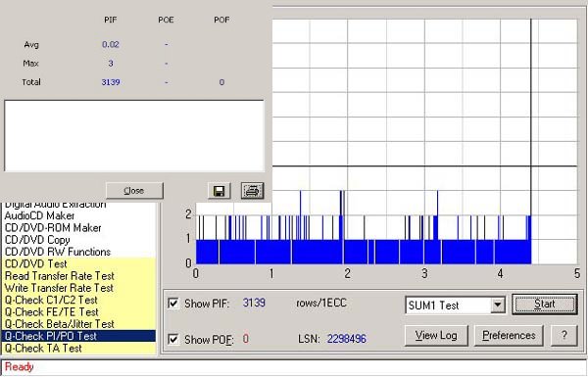Print the graph using the printer icon
The image size is (588, 377).
[x=253, y=191]
